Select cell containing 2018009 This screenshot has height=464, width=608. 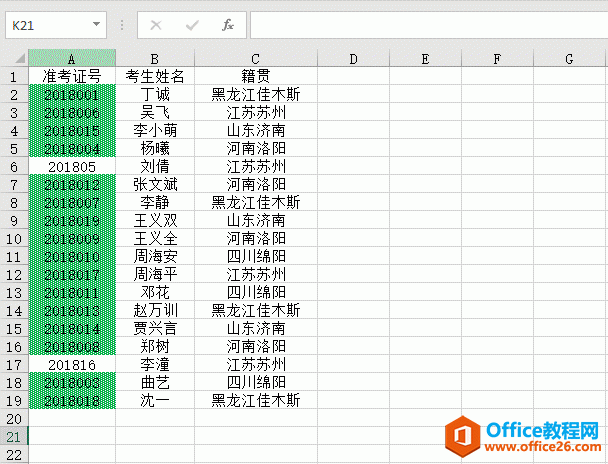pyautogui.click(x=72, y=238)
